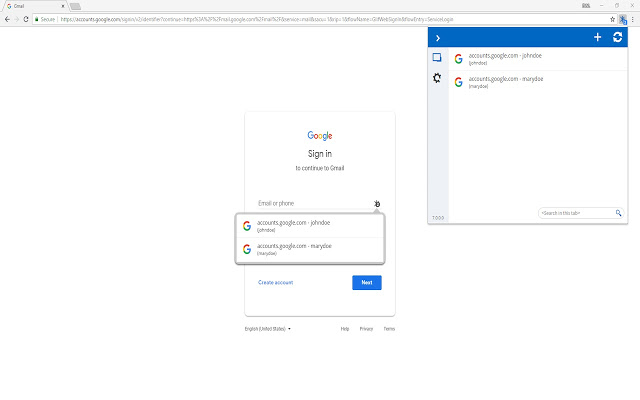Open extension settings gear icon
This screenshot has width=640, height=400.
[437, 78]
